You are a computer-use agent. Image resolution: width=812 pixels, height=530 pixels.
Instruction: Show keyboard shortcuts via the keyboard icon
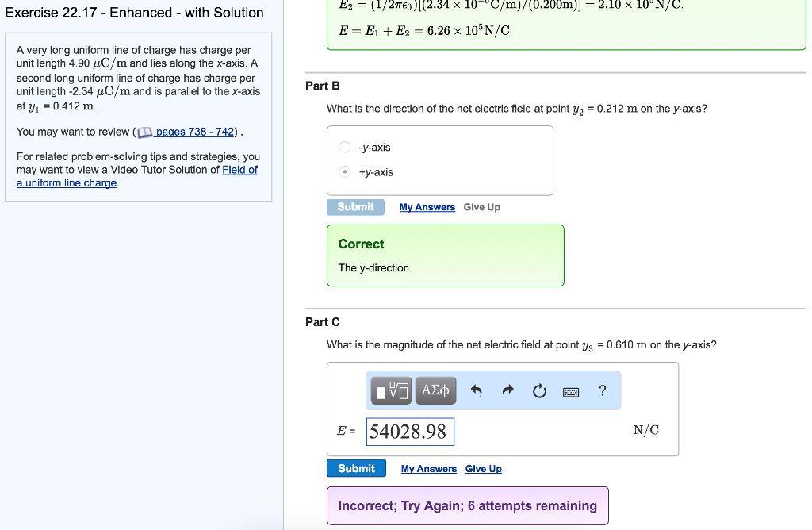[x=571, y=391]
